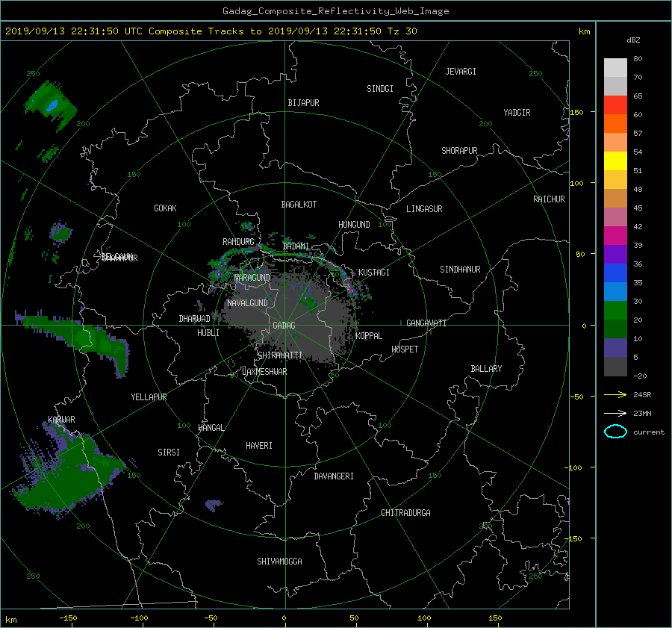
Task: Click the SIRSI city label
Action: pos(169,453)
